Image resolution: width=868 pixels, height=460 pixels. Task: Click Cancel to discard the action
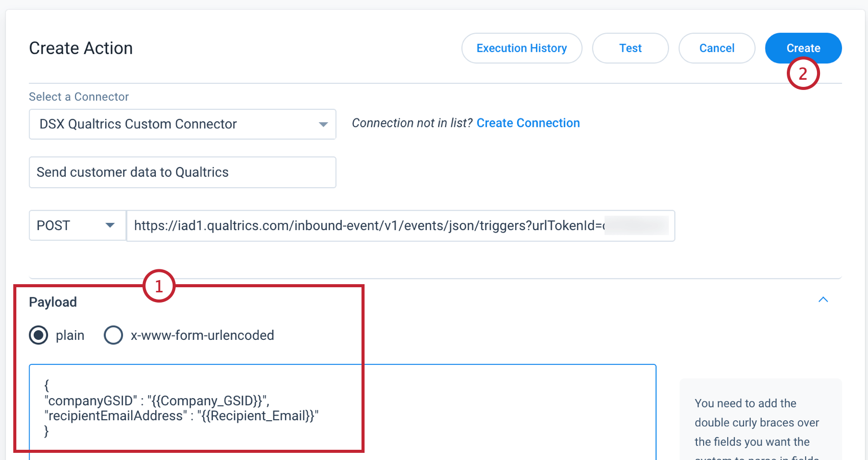[717, 48]
